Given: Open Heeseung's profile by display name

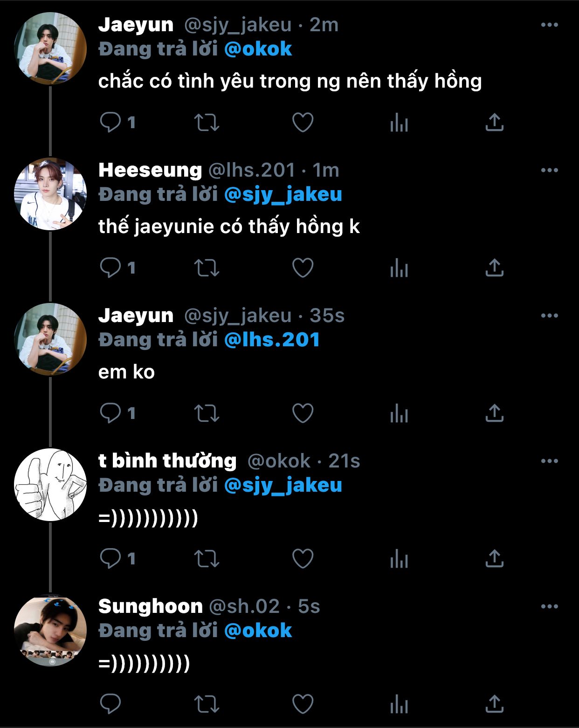Looking at the screenshot, I should click(x=150, y=170).
